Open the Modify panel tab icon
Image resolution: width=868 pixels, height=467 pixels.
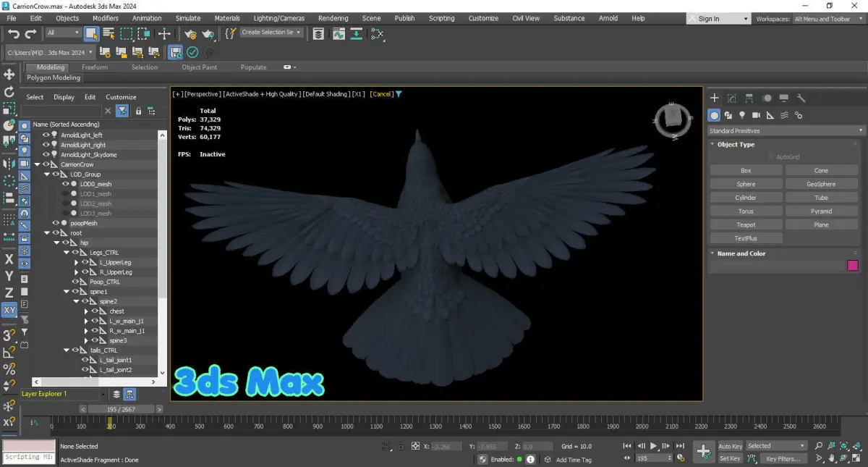click(x=732, y=98)
